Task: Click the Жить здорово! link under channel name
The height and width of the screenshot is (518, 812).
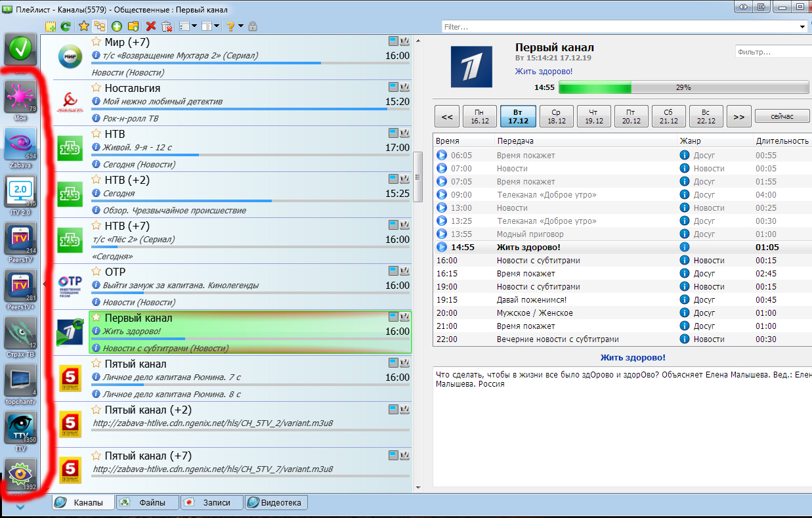Action: point(544,71)
